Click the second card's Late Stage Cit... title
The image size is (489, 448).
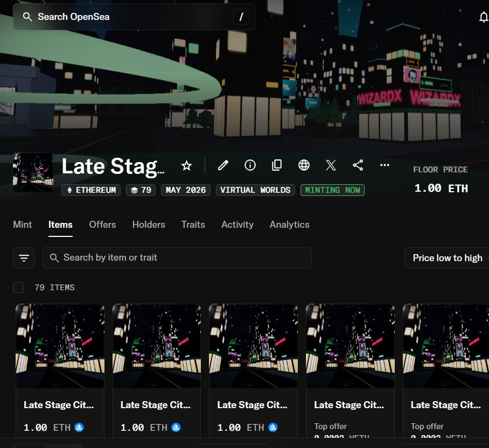click(x=155, y=405)
